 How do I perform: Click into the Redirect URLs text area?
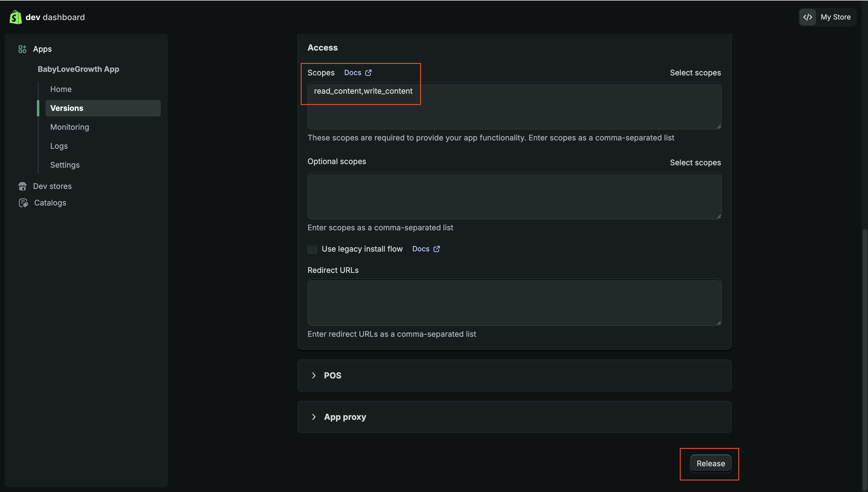514,302
